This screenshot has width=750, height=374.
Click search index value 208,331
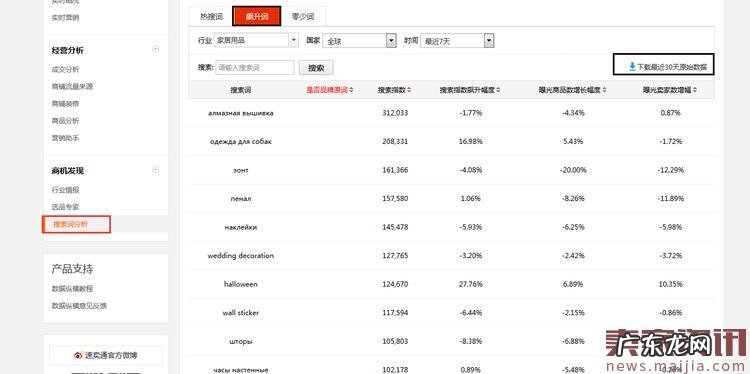395,142
